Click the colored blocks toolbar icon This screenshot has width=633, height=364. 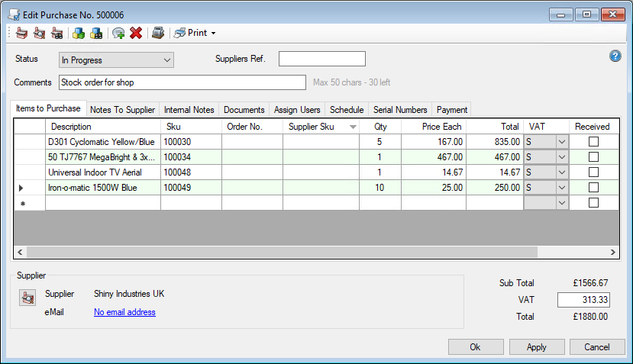78,33
